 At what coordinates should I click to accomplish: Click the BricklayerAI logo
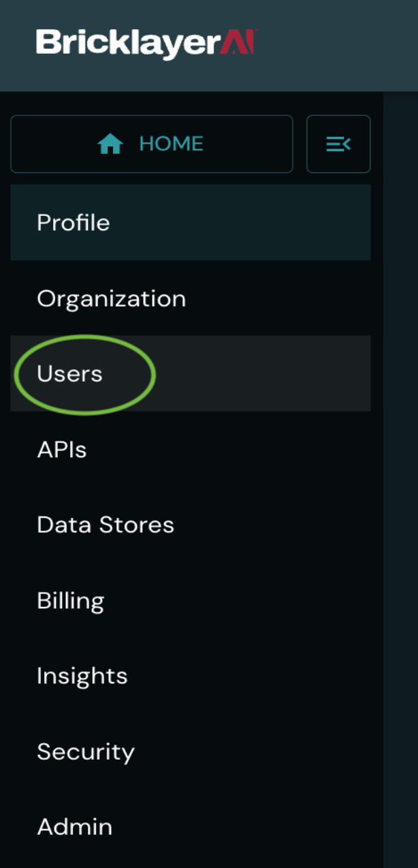coord(146,44)
